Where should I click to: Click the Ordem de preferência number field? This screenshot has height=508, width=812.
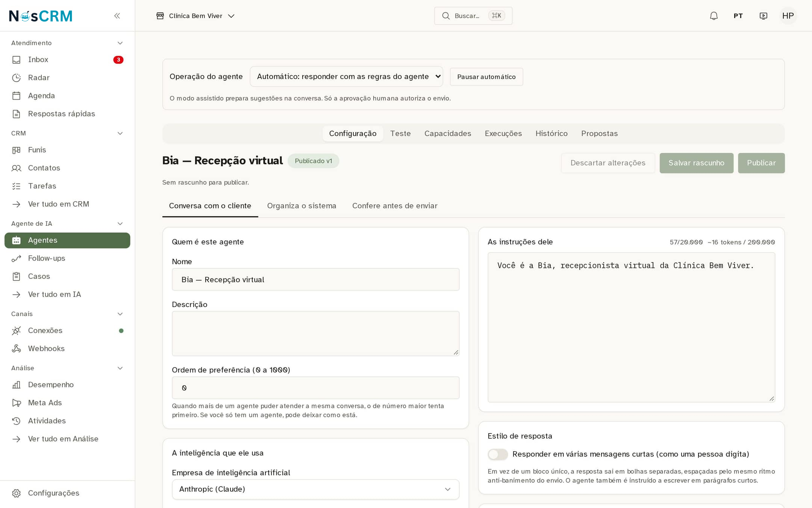tap(315, 388)
